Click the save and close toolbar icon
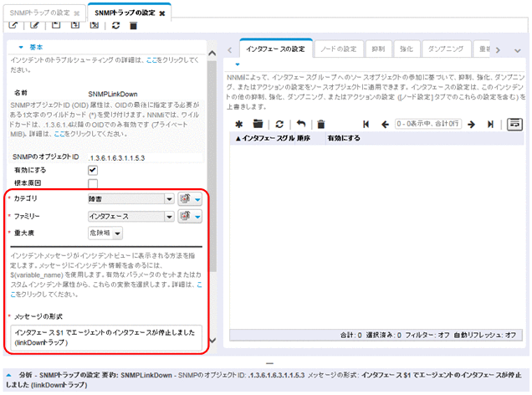This screenshot has width=532, height=395. pyautogui.click(x=95, y=25)
